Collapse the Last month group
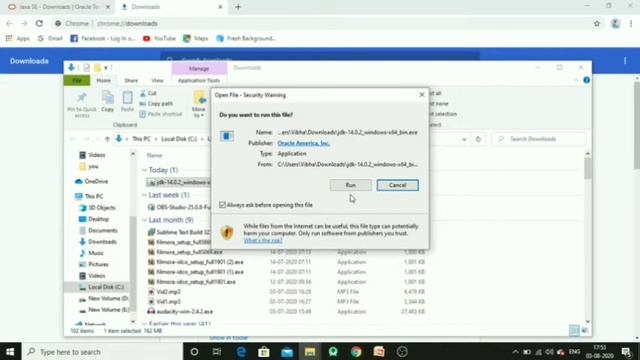 click(144, 220)
